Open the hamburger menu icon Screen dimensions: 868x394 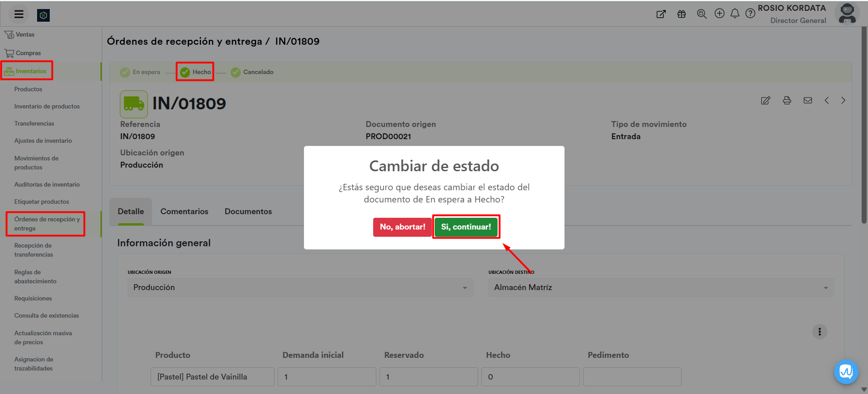click(x=19, y=14)
